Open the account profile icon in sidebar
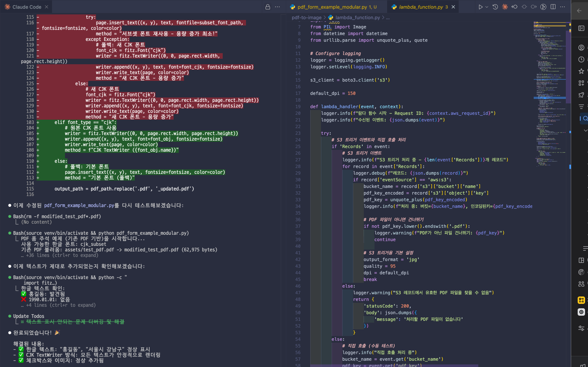The height and width of the screenshot is (367, 588). tap(581, 48)
